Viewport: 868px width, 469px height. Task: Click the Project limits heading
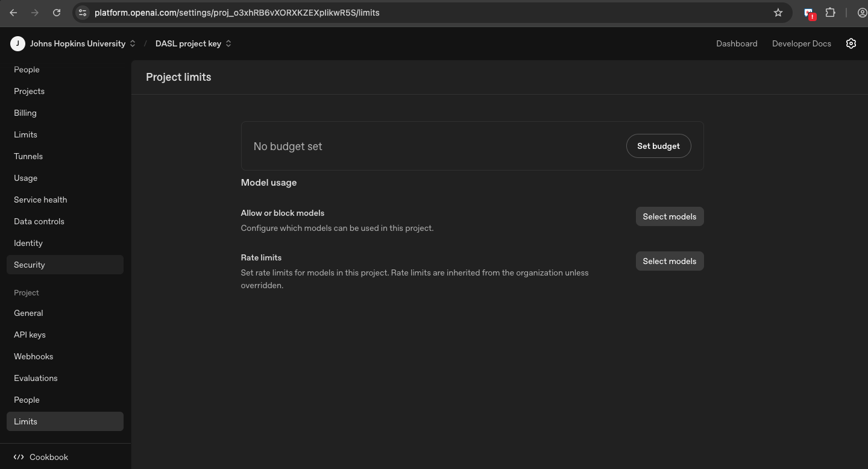tap(178, 77)
